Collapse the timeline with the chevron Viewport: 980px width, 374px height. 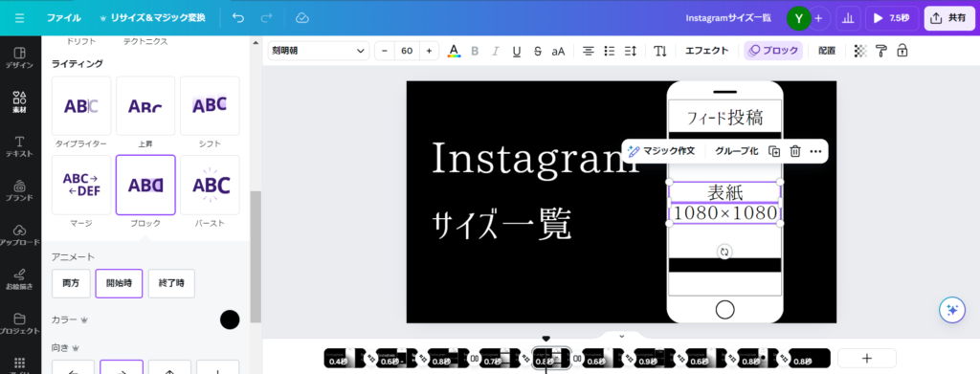pos(621,336)
